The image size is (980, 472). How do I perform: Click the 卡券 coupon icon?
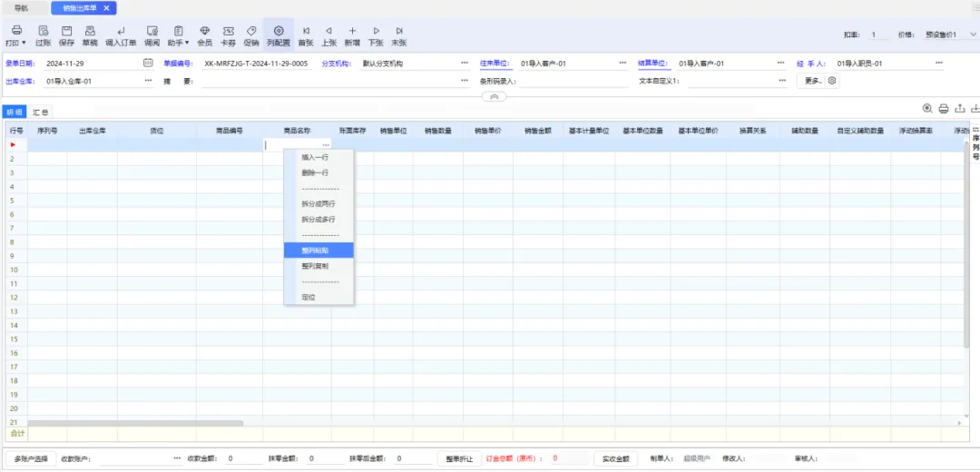pos(228,36)
